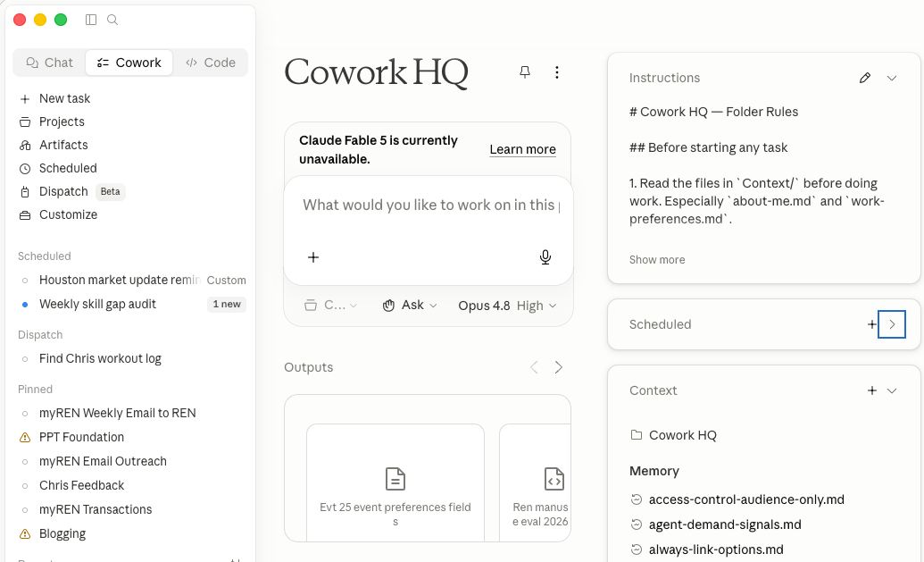Viewport: 924px width, 562px height.
Task: Switch to the Cowork tab
Action: click(129, 63)
